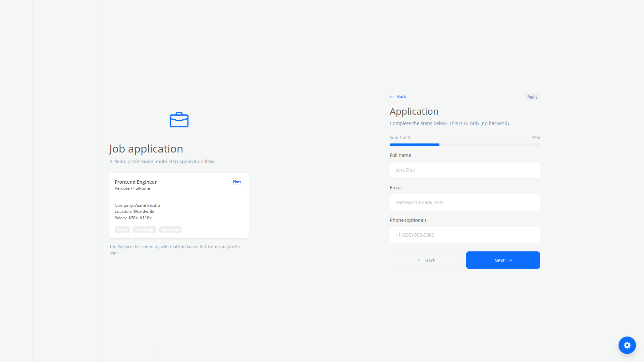Click the arrow on the Next button

510,260
